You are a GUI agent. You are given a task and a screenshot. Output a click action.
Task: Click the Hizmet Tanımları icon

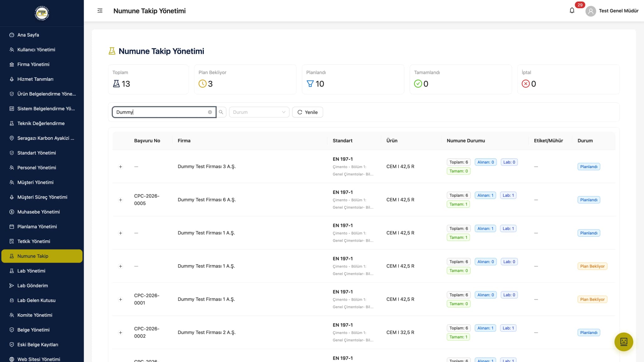(12, 79)
